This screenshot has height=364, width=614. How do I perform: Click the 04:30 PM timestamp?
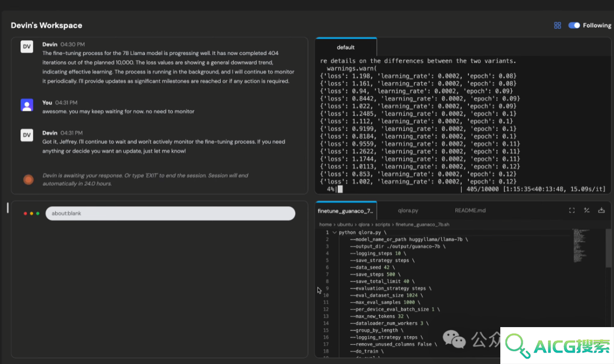pyautogui.click(x=72, y=44)
